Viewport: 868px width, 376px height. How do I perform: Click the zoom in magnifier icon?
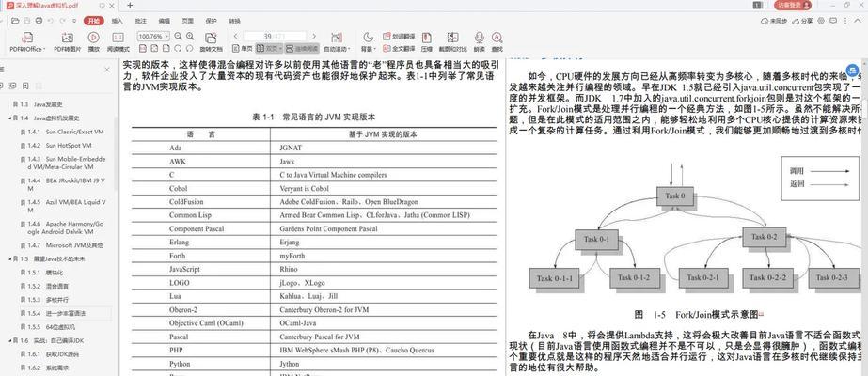point(190,36)
